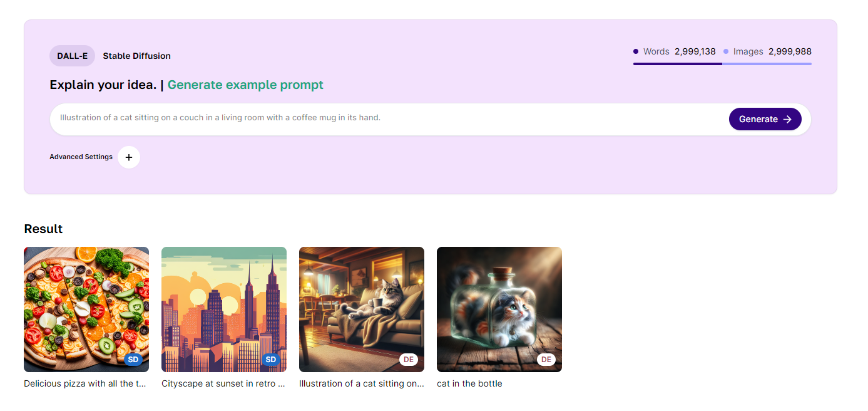Click the Advanced Settings label
868x411 pixels.
[x=81, y=157]
